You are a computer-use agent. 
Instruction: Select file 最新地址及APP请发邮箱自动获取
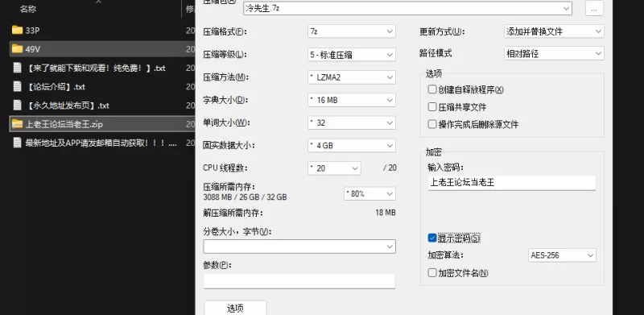[x=102, y=143]
